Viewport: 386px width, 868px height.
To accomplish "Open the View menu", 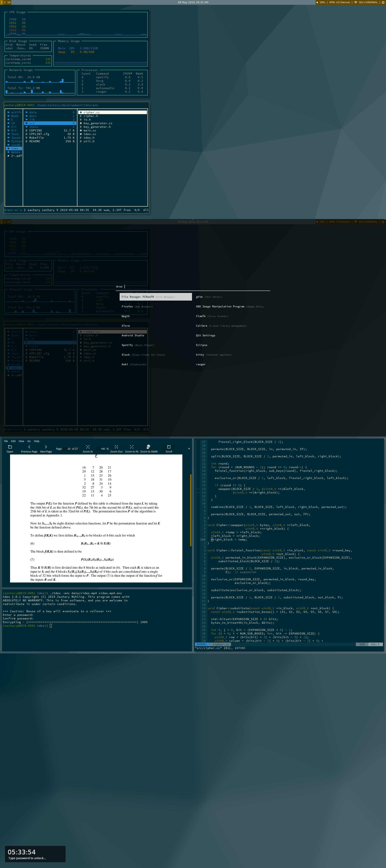I will (x=21, y=441).
